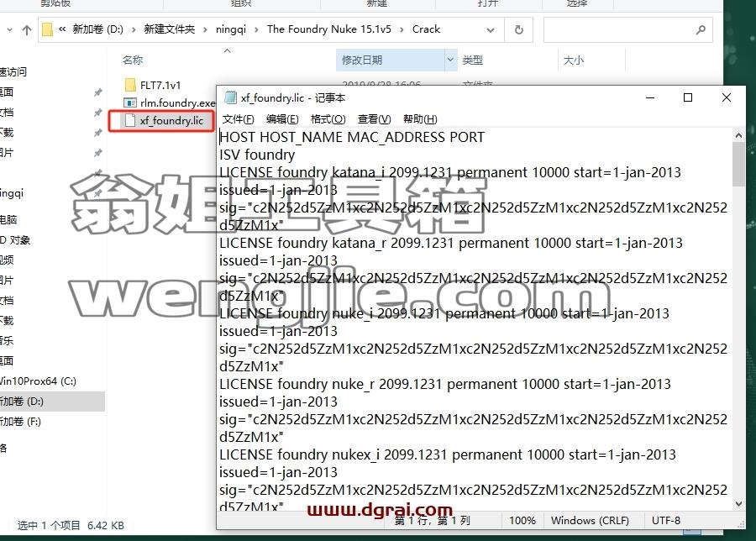The image size is (756, 541).
Task: Navigate to The Foundry Nuke 15.1v5 breadcrumb
Action: (329, 29)
